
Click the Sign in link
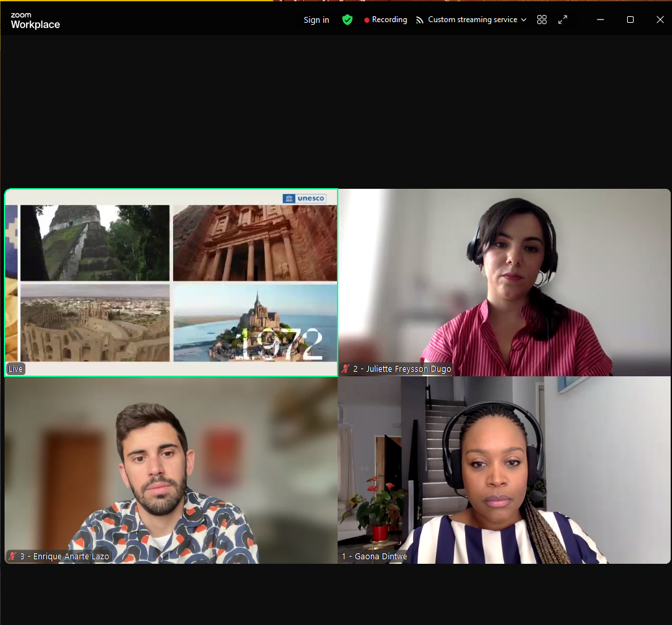pos(316,20)
